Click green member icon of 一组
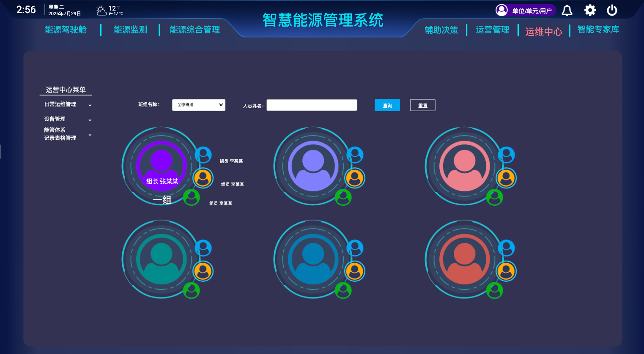The image size is (644, 354). click(192, 197)
